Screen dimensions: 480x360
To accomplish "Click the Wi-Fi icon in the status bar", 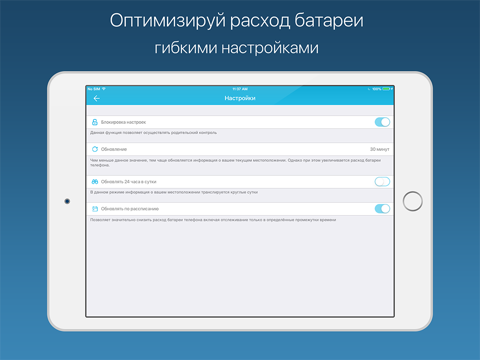I will (104, 89).
